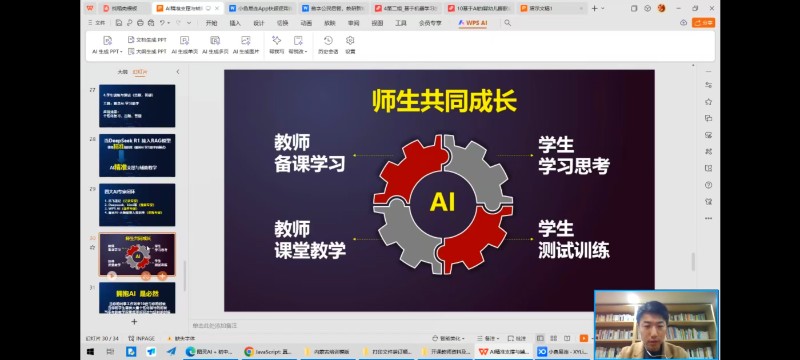
Task: Click the notes field 单击此处添加备注
Action: [x=215, y=325]
